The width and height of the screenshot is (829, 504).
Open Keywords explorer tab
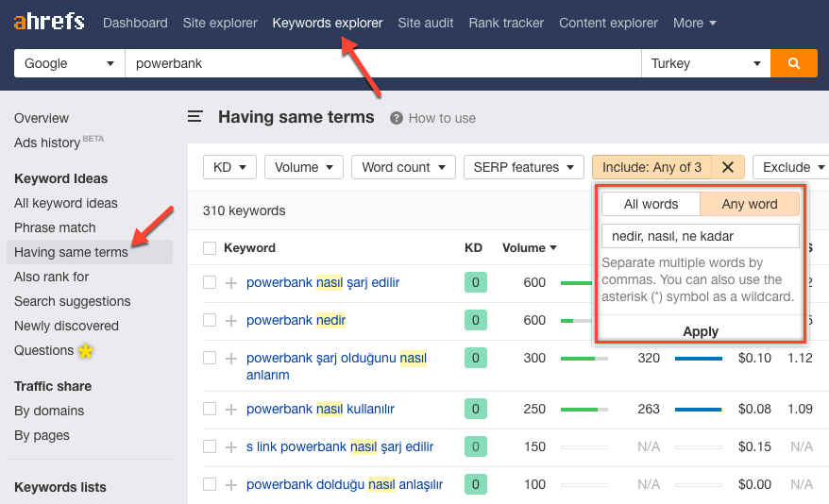tap(328, 24)
